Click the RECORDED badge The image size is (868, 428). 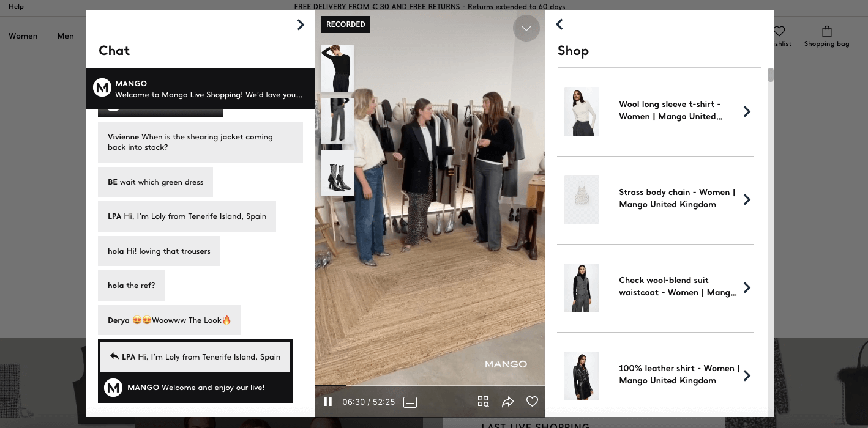click(346, 24)
